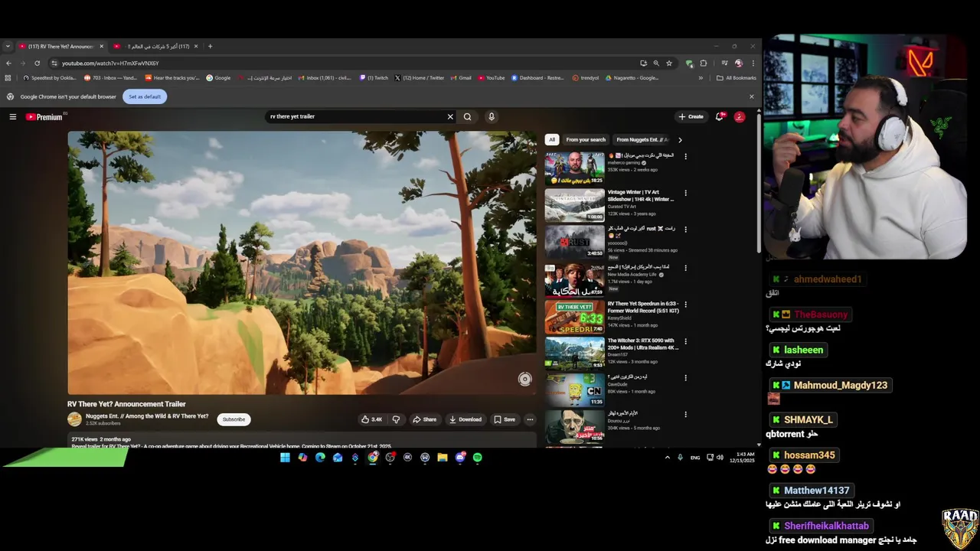View site information icon in address bar
This screenshot has width=980, height=551.
point(54,64)
